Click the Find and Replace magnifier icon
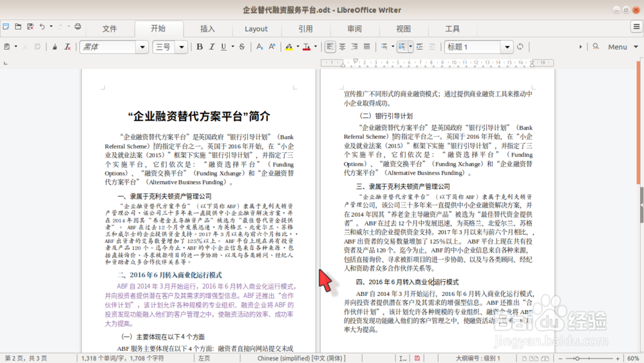Image resolution: width=644 pixels, height=363 pixels. [596, 47]
